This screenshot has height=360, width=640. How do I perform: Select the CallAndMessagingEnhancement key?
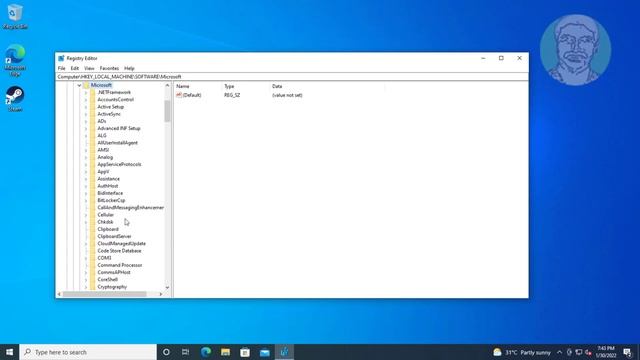(x=131, y=208)
